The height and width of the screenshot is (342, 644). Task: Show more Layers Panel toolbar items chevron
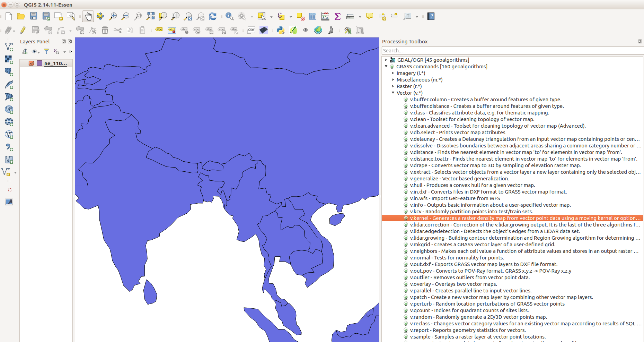(x=70, y=52)
